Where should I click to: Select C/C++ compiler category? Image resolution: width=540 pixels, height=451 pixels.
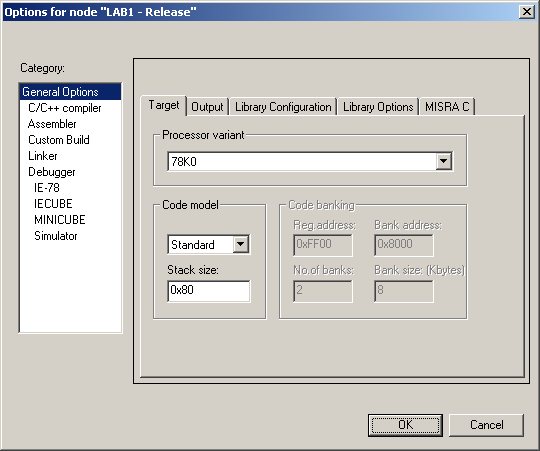point(65,108)
